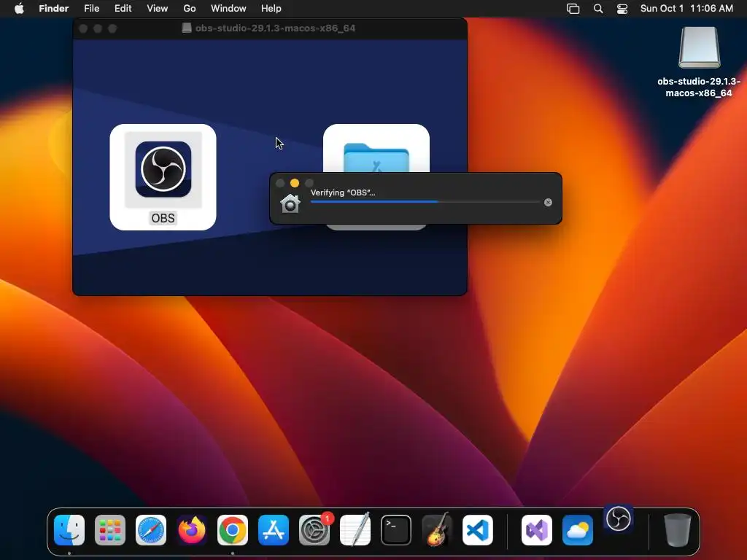Open the mounted obs-studio disk on desktop
Screen dimensions: 747x560
point(700,47)
